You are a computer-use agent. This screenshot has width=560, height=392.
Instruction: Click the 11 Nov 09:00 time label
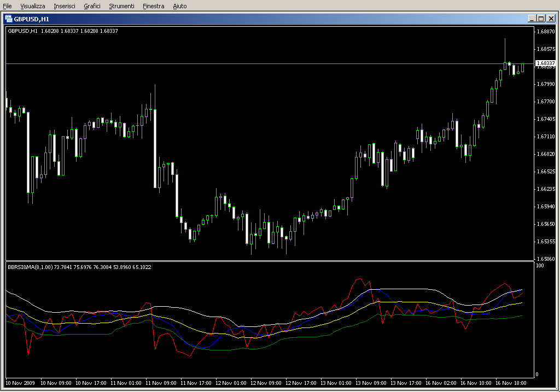click(x=161, y=383)
